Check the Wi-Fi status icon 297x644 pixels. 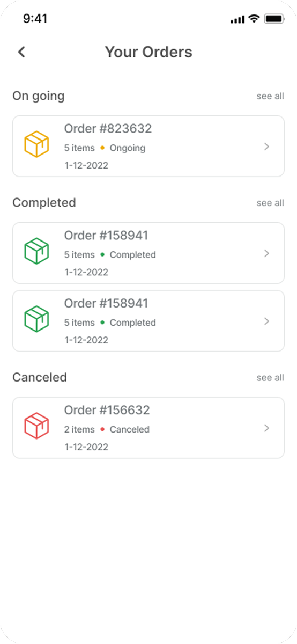click(x=254, y=19)
